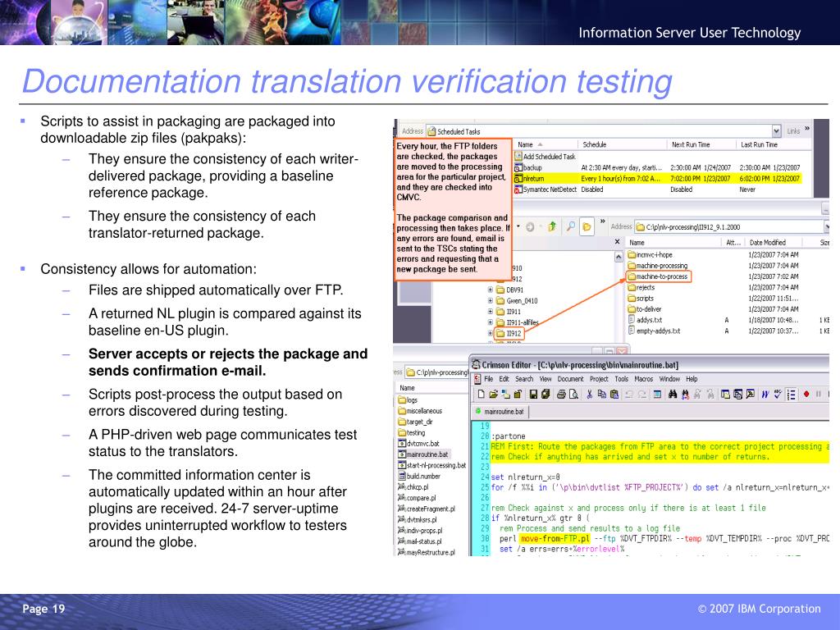
Task: Open File menu in Crimson Editor
Action: (489, 379)
